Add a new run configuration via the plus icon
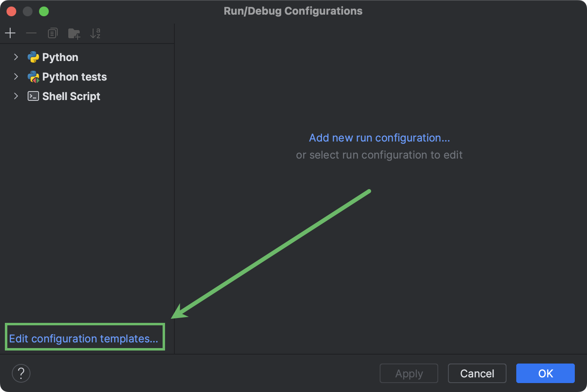587x392 pixels. coord(10,33)
